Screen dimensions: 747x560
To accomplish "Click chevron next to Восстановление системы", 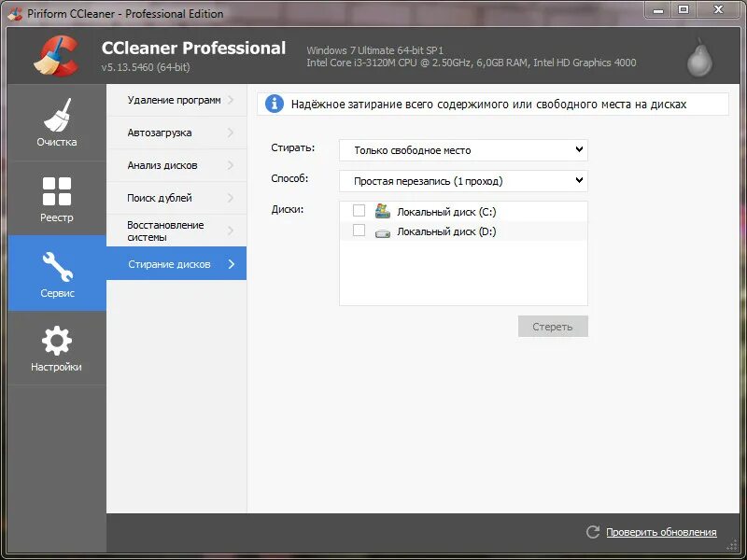I will coord(231,231).
